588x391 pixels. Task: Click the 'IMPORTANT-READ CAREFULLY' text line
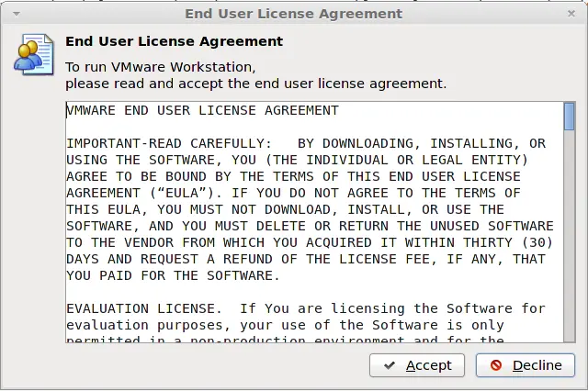click(x=306, y=143)
